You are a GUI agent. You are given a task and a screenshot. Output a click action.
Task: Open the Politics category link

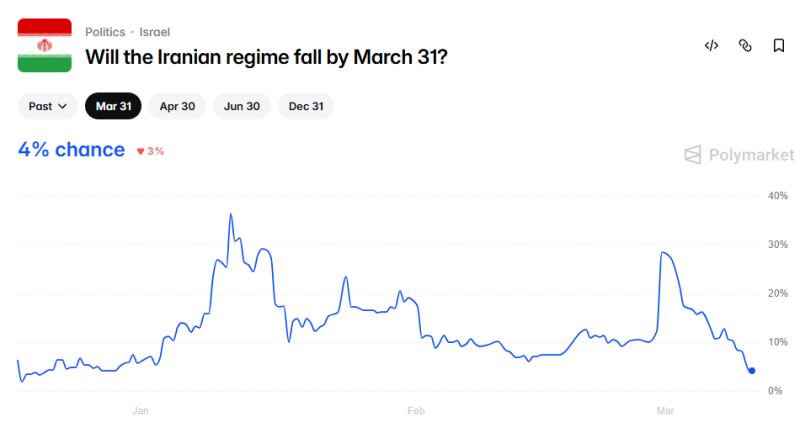(x=106, y=32)
